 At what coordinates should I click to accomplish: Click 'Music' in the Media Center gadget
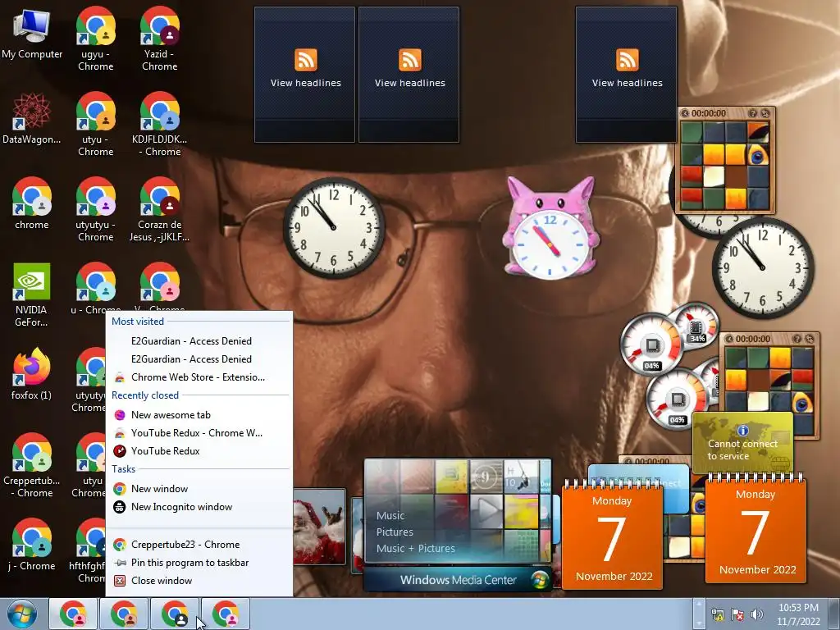point(390,515)
